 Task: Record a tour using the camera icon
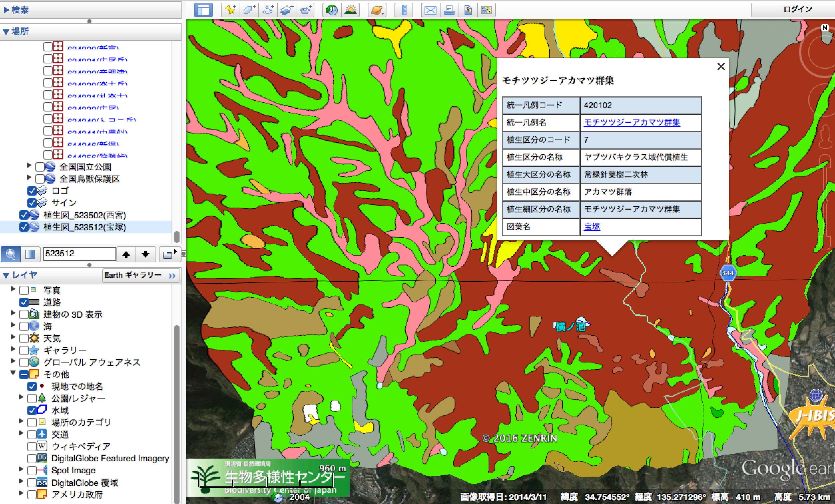305,10
